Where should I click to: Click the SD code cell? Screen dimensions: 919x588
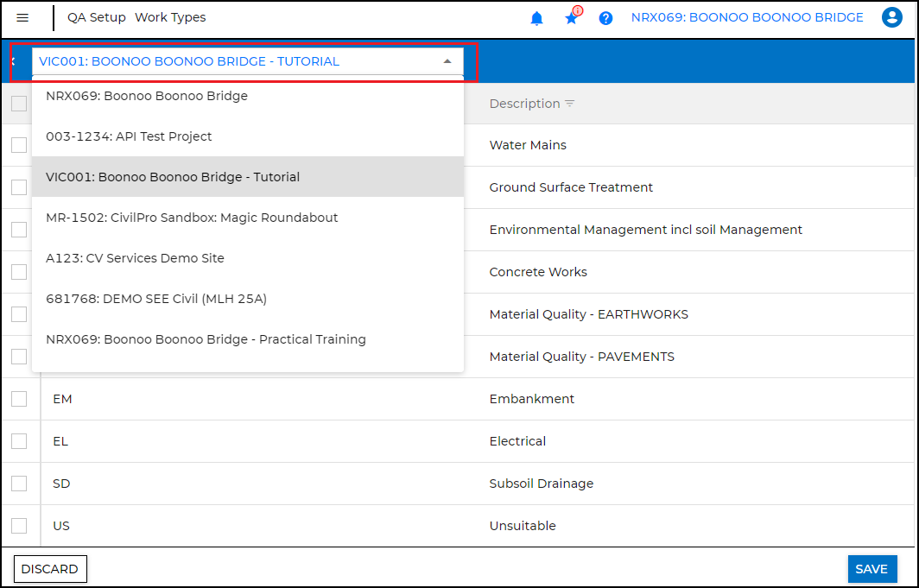click(61, 484)
